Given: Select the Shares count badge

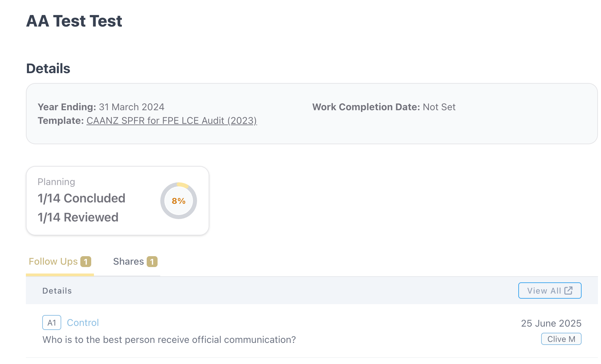Looking at the screenshot, I should (x=152, y=262).
